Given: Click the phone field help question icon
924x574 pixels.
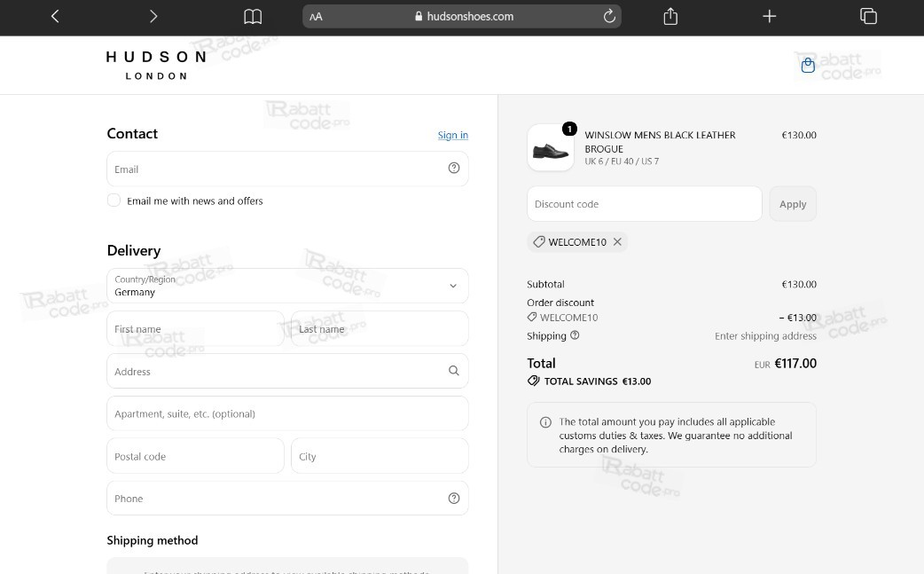Looking at the screenshot, I should (454, 498).
